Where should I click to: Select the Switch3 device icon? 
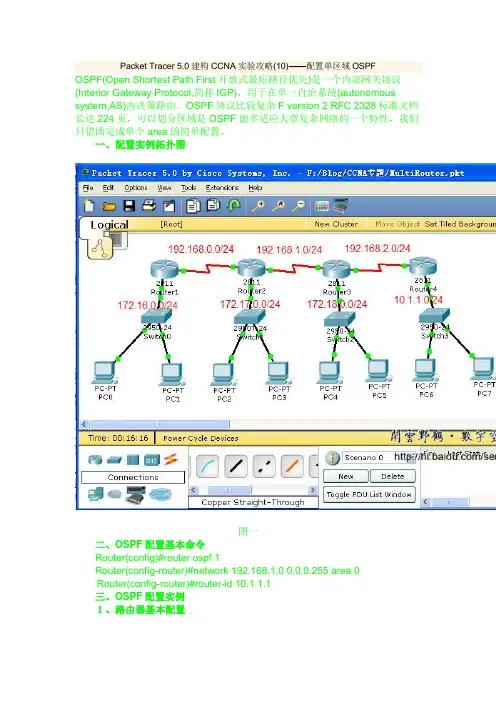coord(434,316)
